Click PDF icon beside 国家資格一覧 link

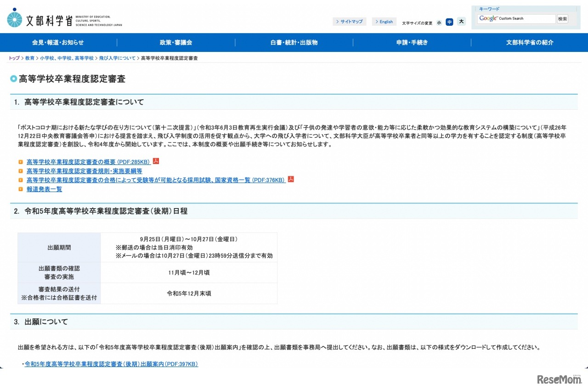point(291,180)
